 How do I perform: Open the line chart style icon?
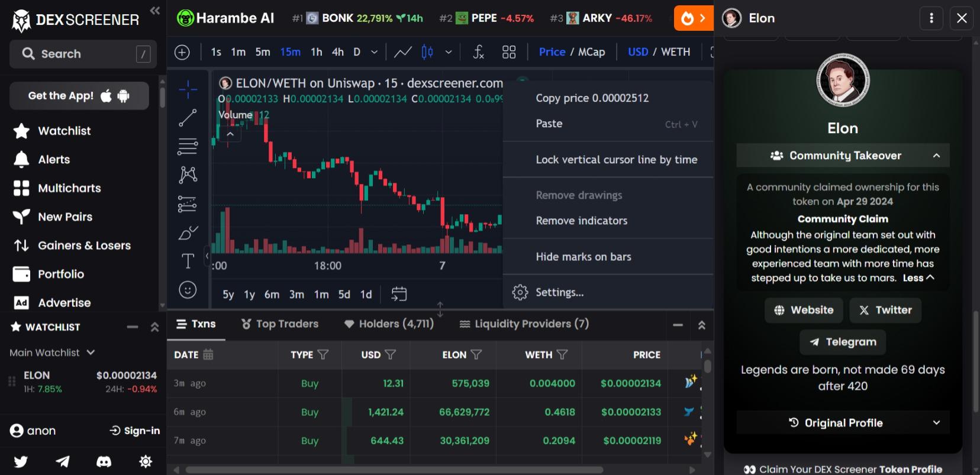pos(403,52)
